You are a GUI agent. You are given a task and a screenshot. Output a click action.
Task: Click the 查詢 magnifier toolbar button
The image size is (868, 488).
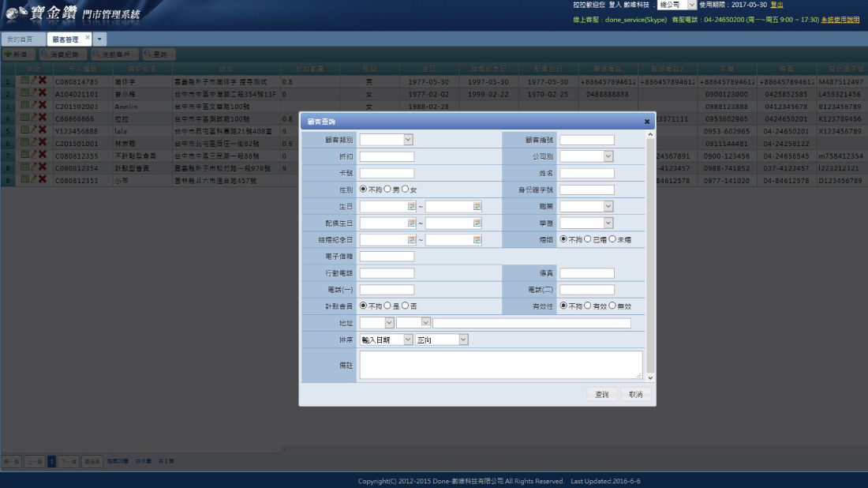[159, 54]
